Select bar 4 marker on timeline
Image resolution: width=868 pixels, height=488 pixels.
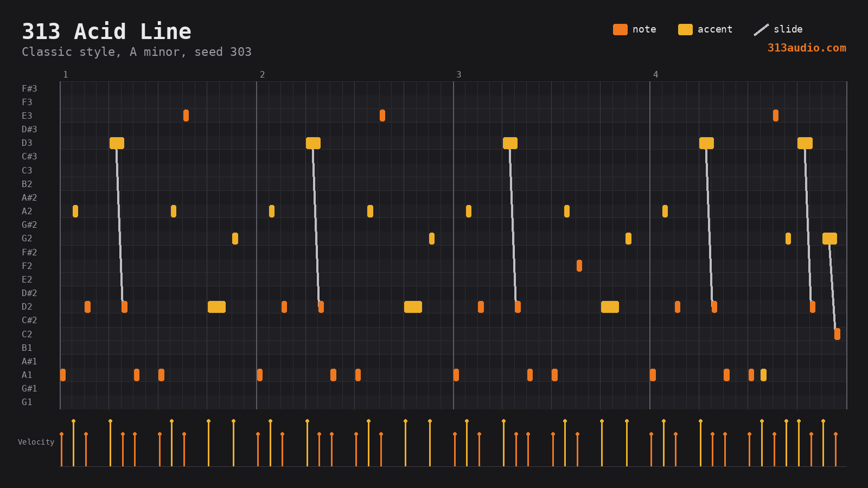pyautogui.click(x=655, y=74)
